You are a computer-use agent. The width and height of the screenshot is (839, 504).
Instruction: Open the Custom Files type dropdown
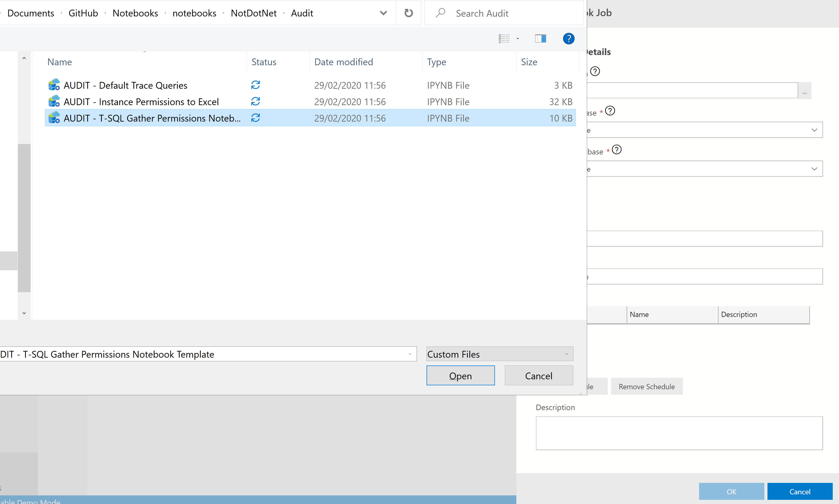tap(500, 354)
